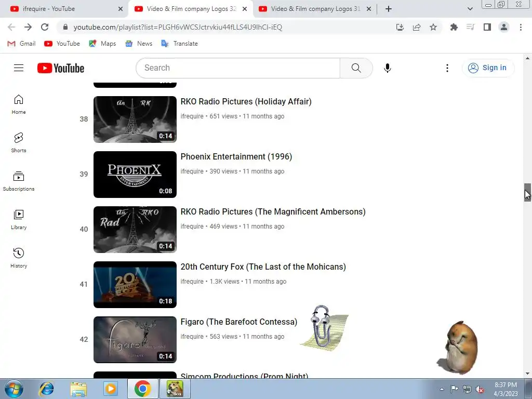Open Windows Media Player from taskbar
Image resolution: width=532 pixels, height=399 pixels.
tap(110, 389)
